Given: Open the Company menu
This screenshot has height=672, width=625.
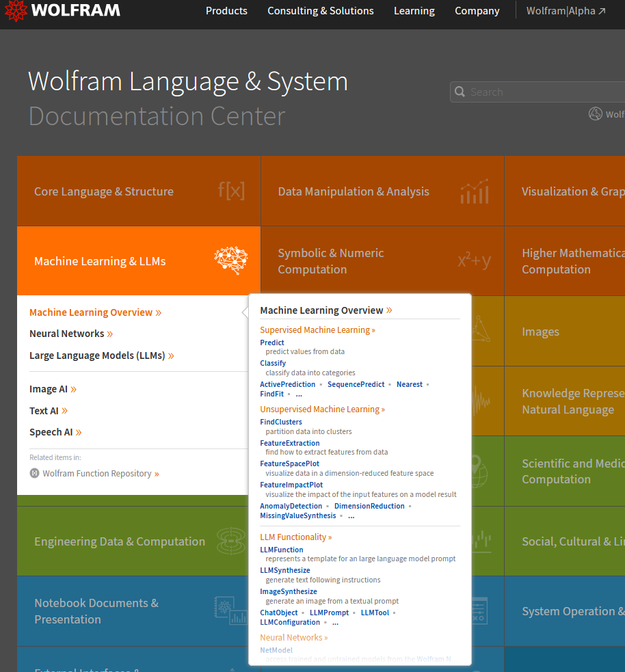Looking at the screenshot, I should 477,11.
